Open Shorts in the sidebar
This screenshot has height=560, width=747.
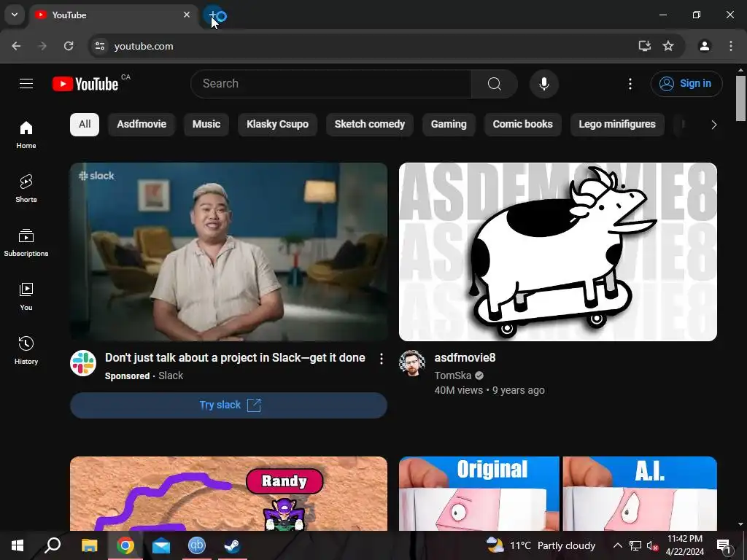click(26, 189)
